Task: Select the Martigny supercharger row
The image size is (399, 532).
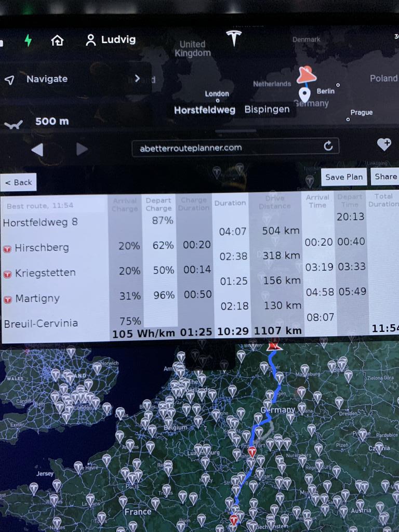Action: pos(37,299)
